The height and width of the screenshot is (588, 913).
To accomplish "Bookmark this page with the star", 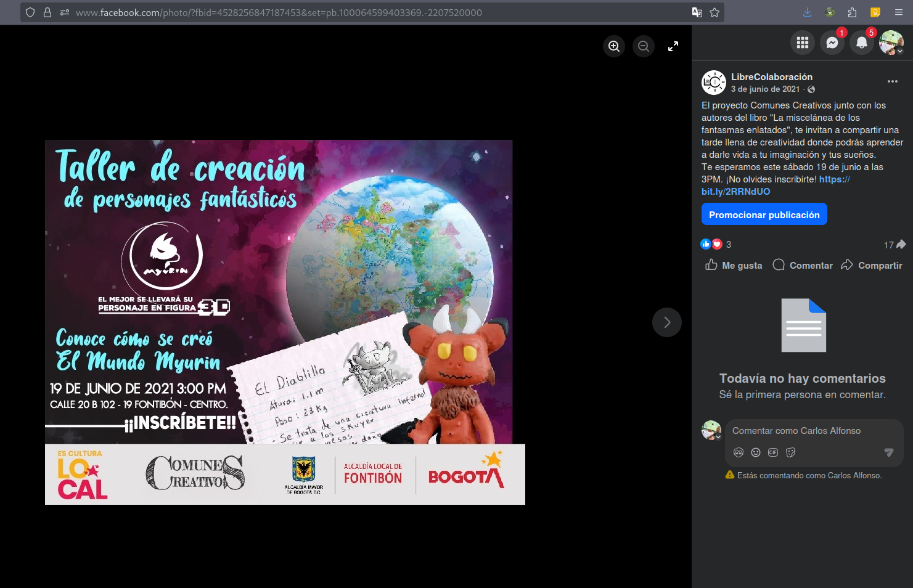I will pos(714,12).
